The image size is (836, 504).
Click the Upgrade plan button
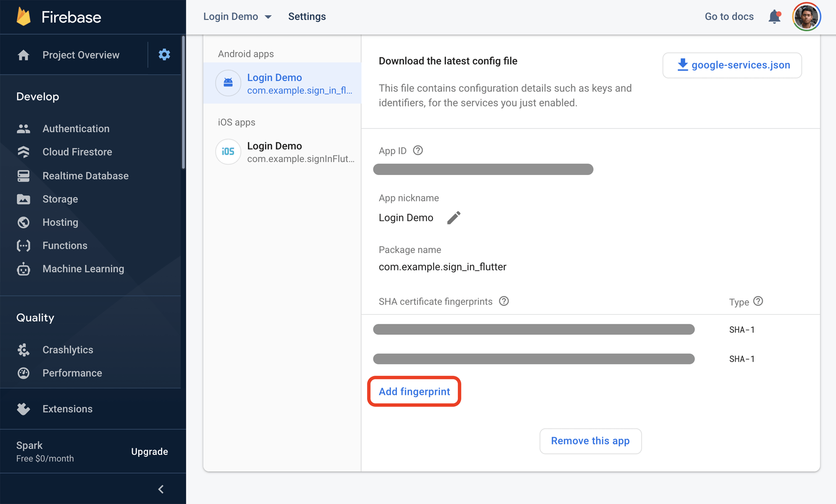click(x=149, y=452)
